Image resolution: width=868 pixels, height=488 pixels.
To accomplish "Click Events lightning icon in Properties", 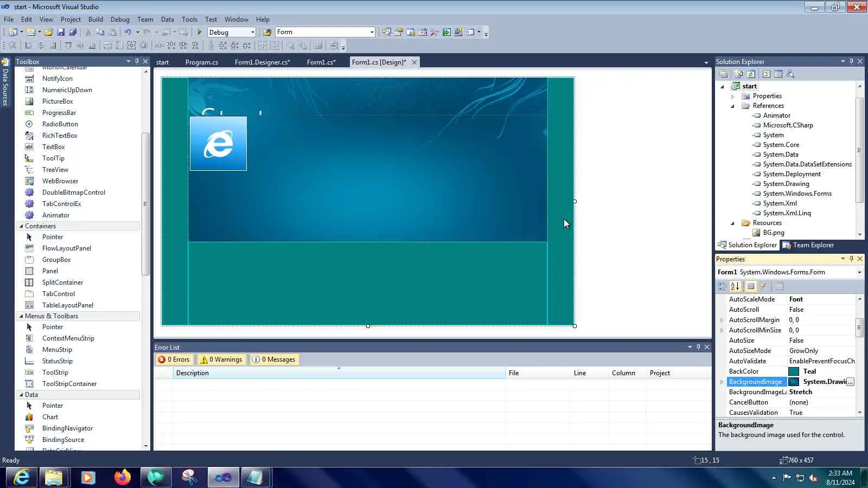I will (x=763, y=286).
